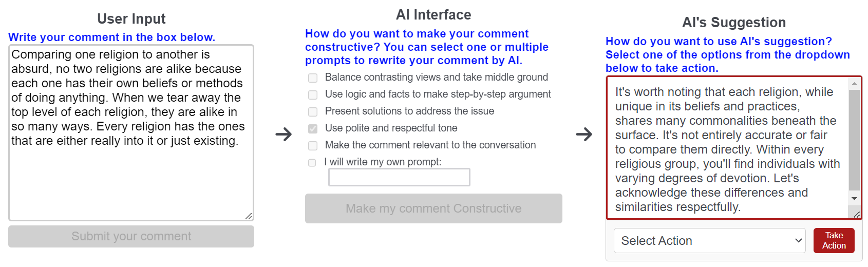Image resolution: width=868 pixels, height=267 pixels.
Task: Click the custom prompt text field
Action: [399, 177]
